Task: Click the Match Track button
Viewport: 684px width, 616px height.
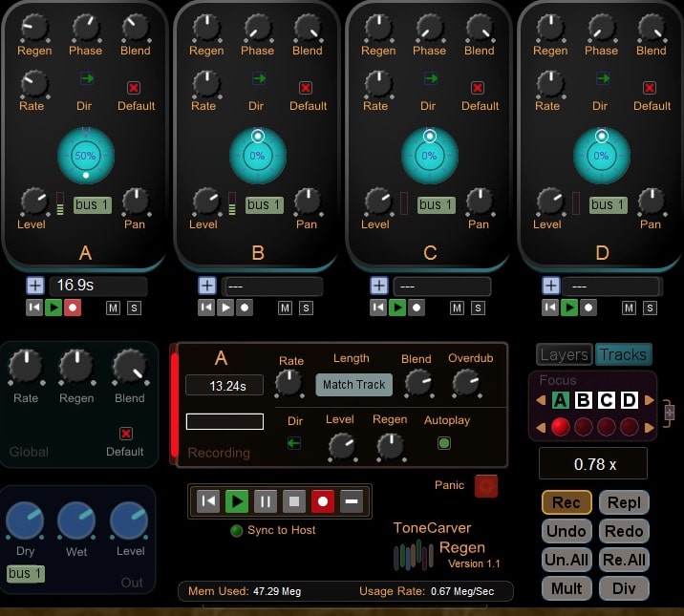Action: point(354,385)
